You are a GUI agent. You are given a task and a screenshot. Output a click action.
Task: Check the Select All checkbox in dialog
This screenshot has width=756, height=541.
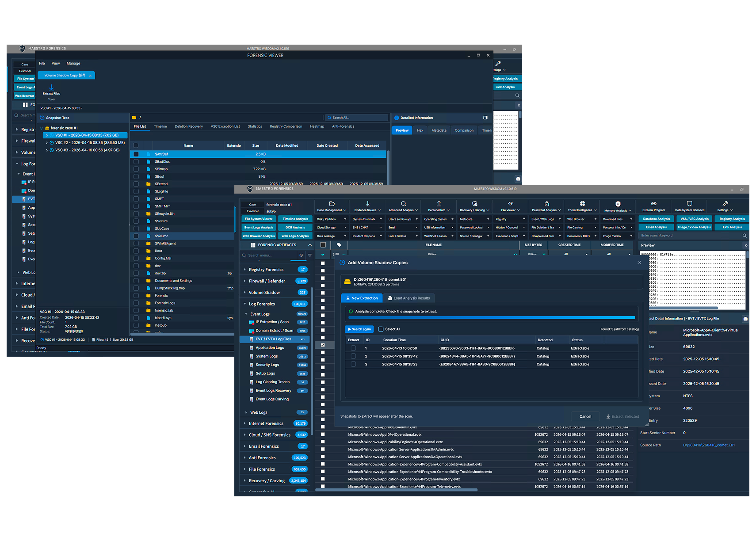click(x=381, y=329)
